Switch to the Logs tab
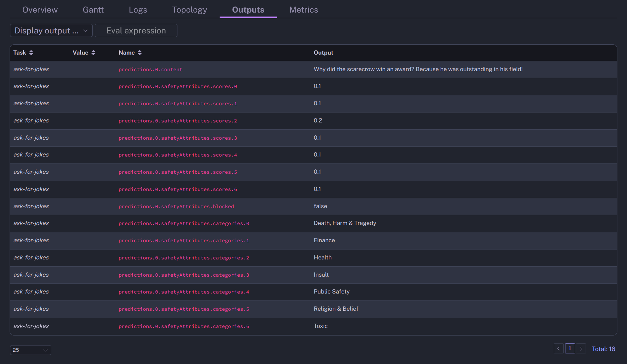627x364 pixels. 138,10
